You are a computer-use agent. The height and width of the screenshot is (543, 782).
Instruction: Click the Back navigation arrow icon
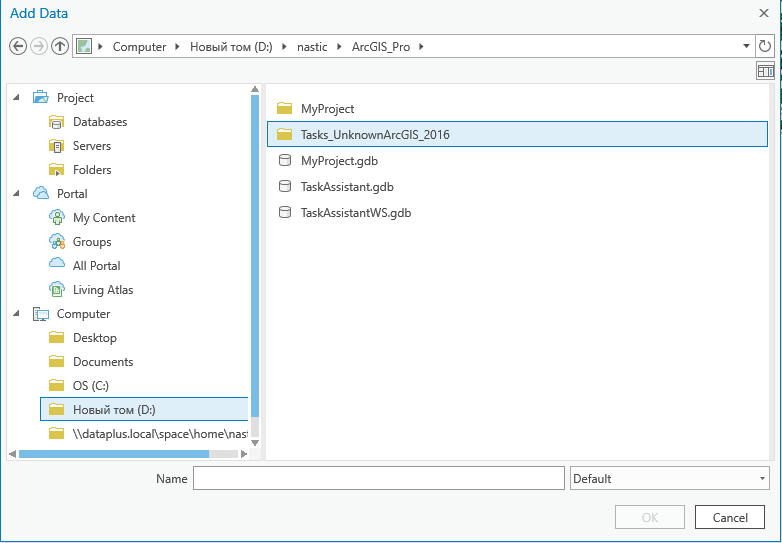pyautogui.click(x=18, y=47)
